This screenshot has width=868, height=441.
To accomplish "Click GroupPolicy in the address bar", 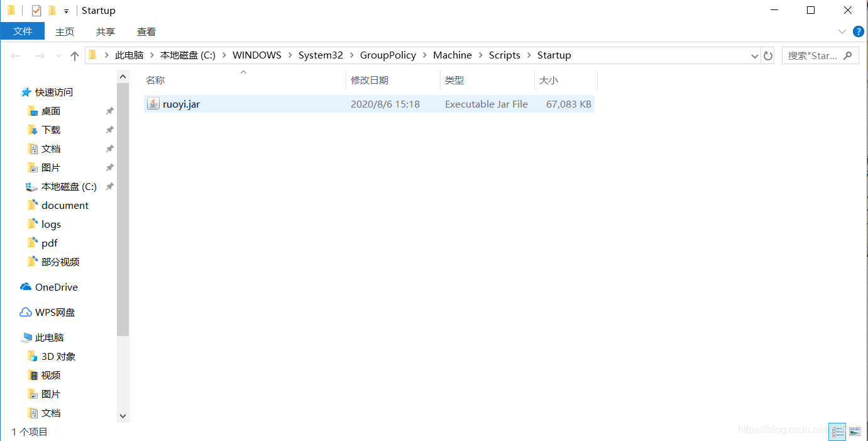I will [388, 55].
